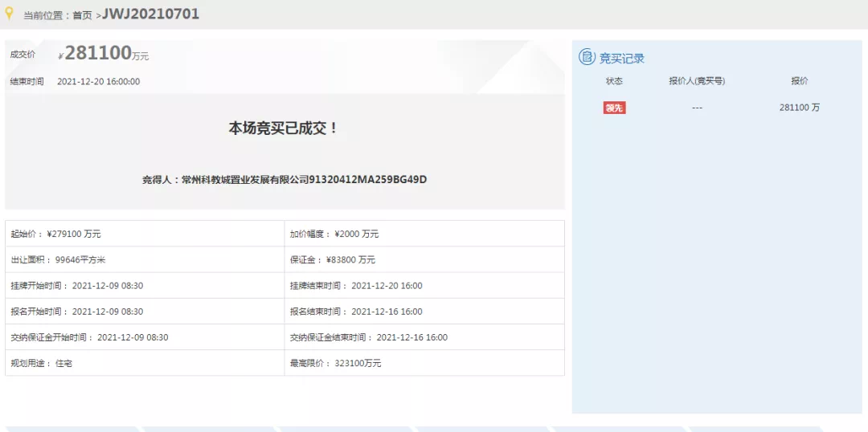This screenshot has width=868, height=432.
Task: Click the 报价人(竞买号) column header
Action: click(697, 81)
